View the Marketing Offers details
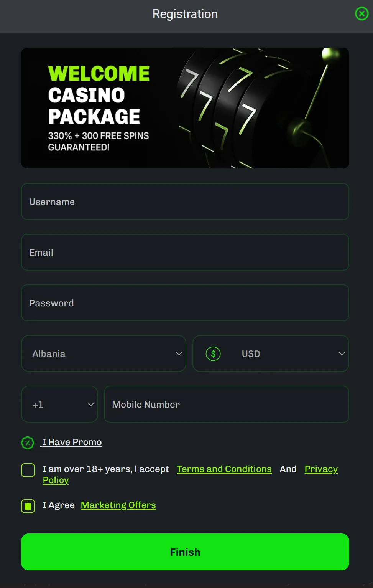Image resolution: width=373 pixels, height=588 pixels. 118,505
